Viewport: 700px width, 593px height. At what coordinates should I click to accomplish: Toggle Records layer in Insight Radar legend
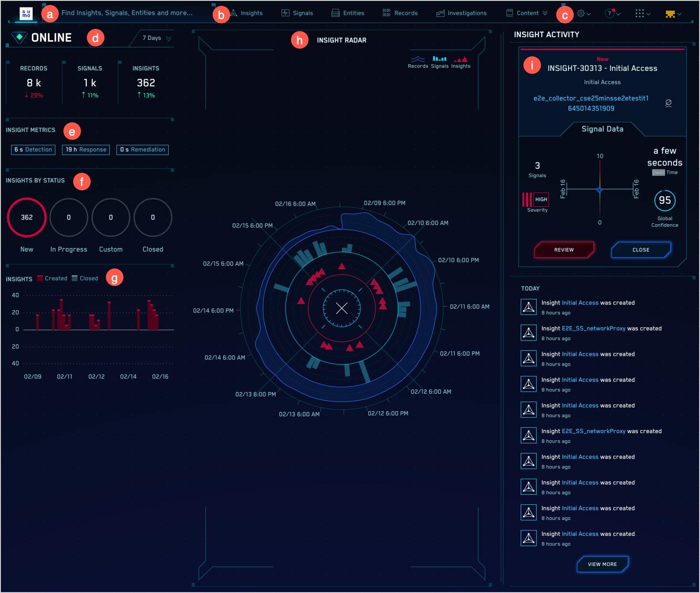(418, 62)
